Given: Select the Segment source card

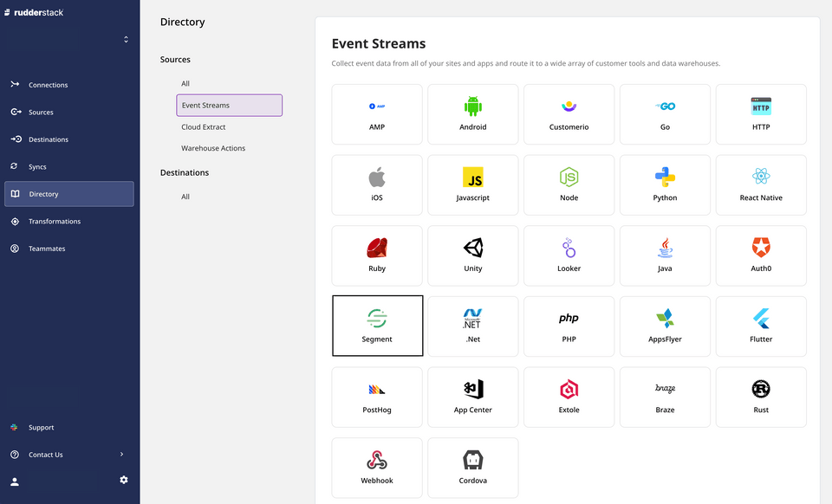Looking at the screenshot, I should [x=377, y=326].
